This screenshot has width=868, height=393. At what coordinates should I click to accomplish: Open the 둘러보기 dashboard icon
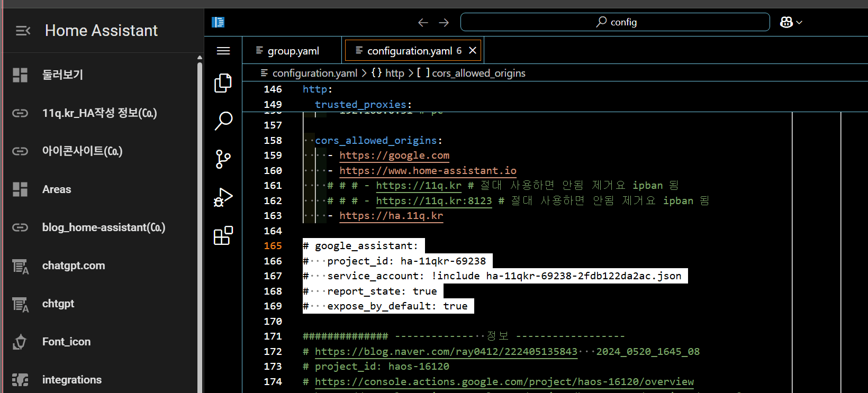click(20, 75)
